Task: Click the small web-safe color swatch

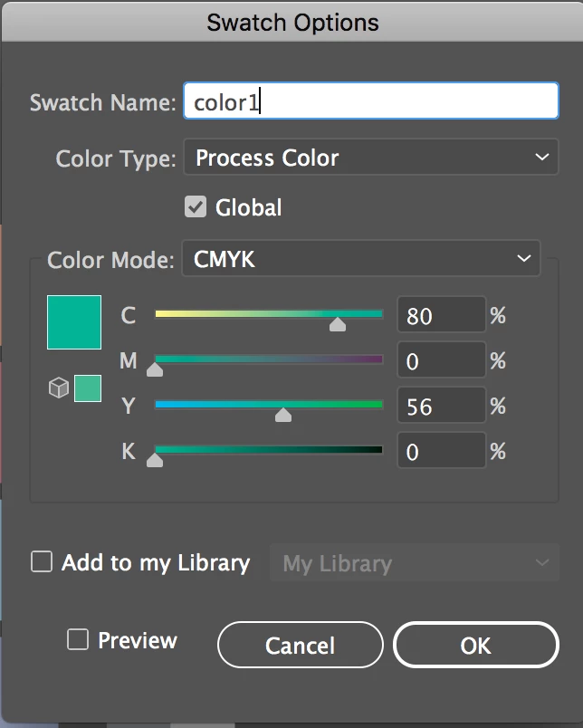Action: point(88,388)
